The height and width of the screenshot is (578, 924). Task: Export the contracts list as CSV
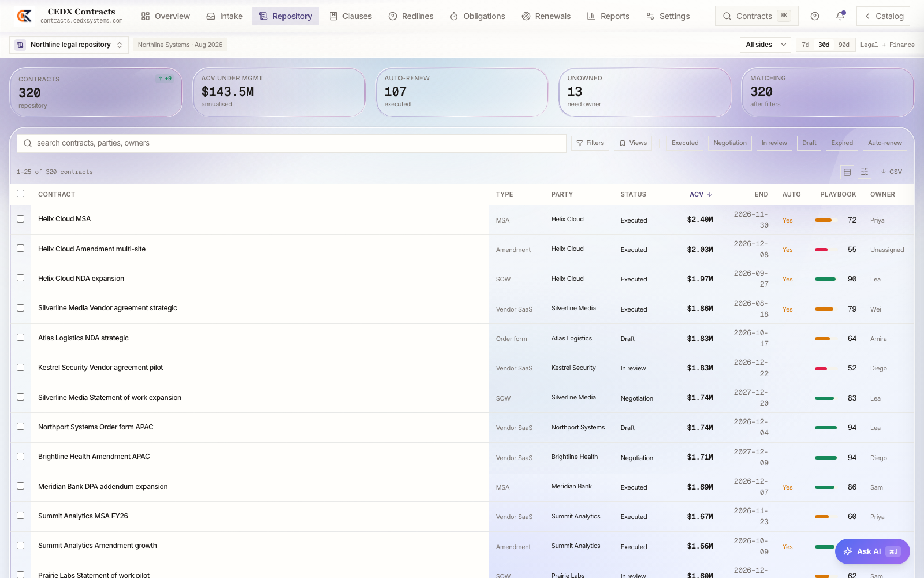[x=891, y=172]
